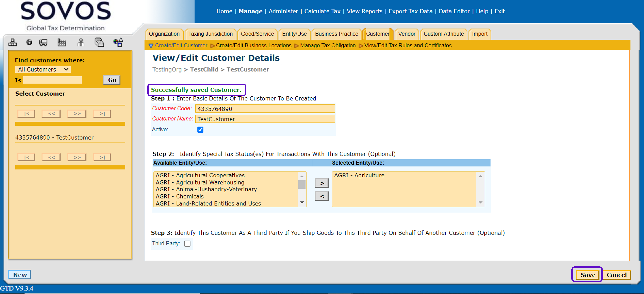
Task: Switch to the Vendor tab
Action: click(406, 34)
